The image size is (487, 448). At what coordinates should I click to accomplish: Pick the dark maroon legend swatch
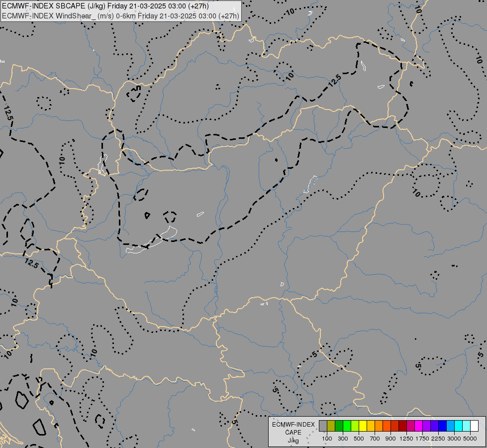click(403, 426)
